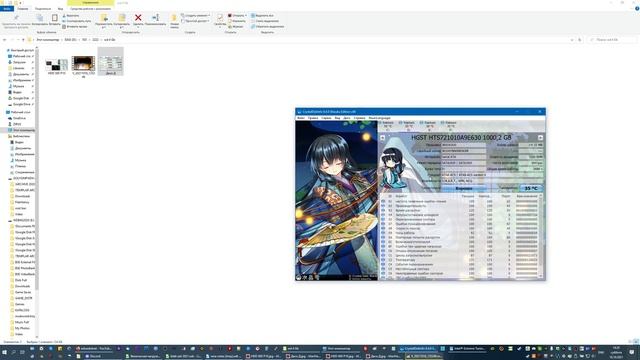
Task: Click taskbar search icon
Action: (x=13, y=352)
